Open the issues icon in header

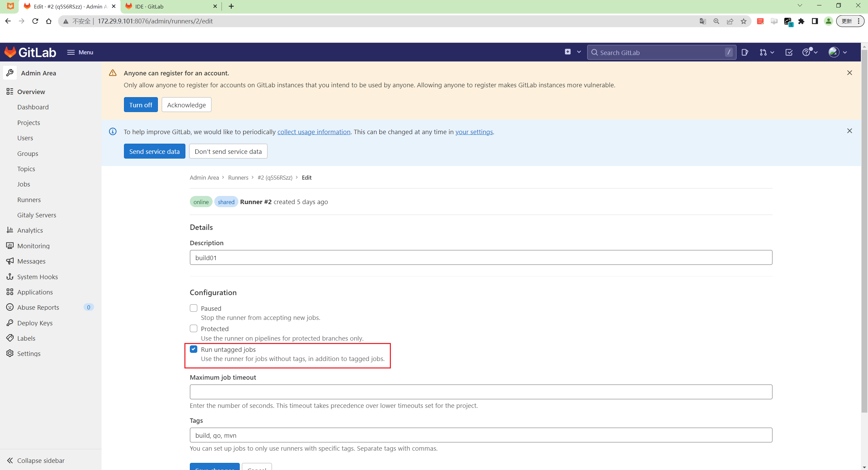click(x=745, y=52)
